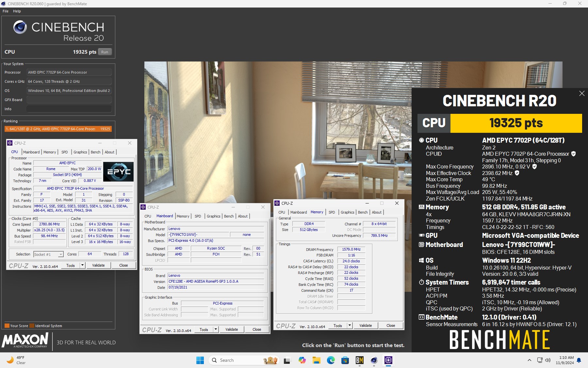This screenshot has width=588, height=368.
Task: Expand Tools dropdown arrow in CPU-Z CPU window
Action: pyautogui.click(x=82, y=265)
